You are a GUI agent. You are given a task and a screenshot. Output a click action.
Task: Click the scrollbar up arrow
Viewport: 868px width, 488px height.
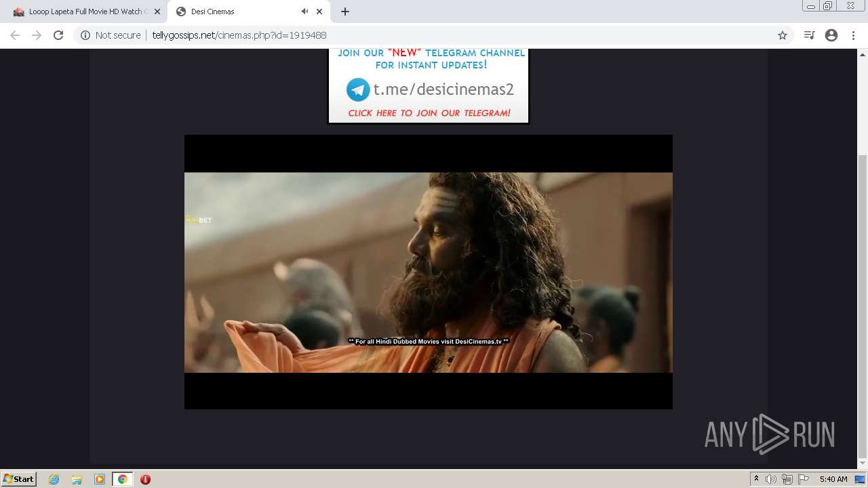tap(863, 54)
